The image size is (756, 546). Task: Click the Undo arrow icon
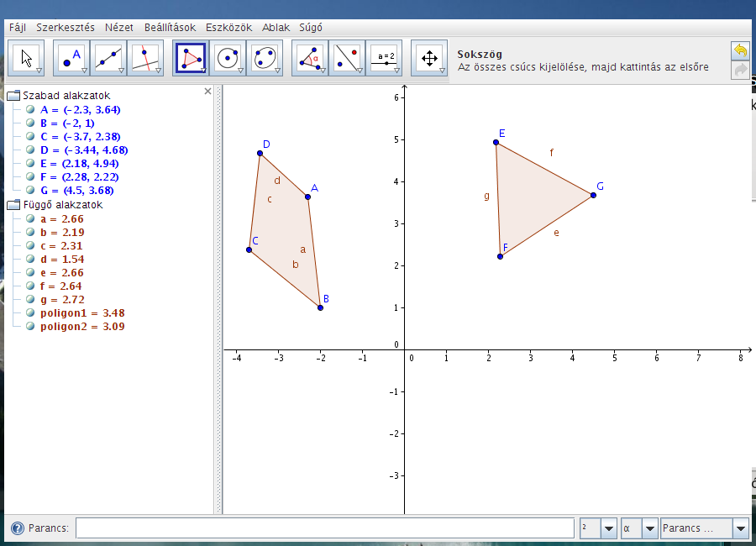[x=740, y=50]
